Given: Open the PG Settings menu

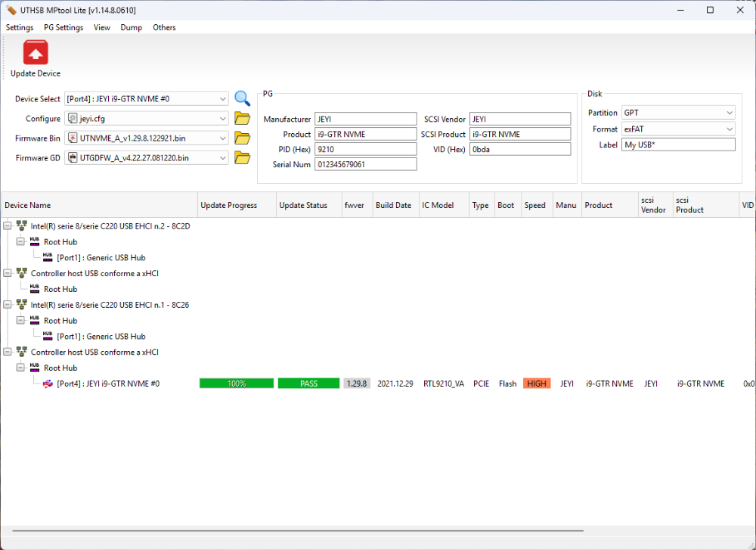Looking at the screenshot, I should pyautogui.click(x=64, y=27).
